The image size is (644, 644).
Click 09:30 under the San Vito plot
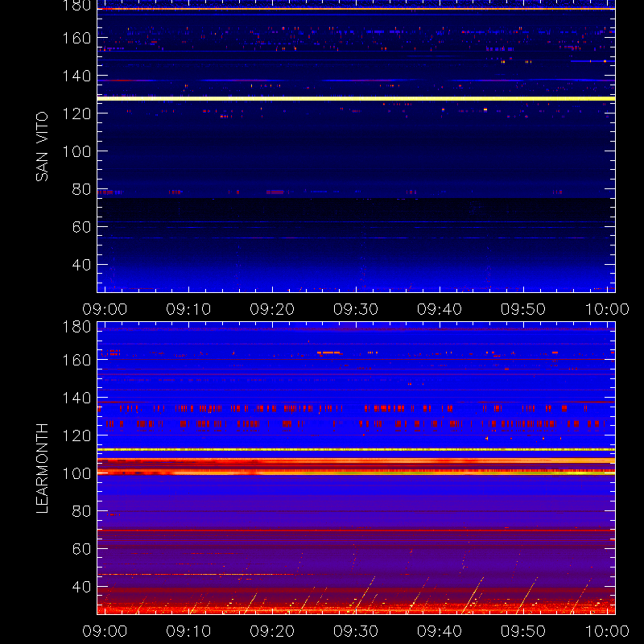pyautogui.click(x=356, y=309)
